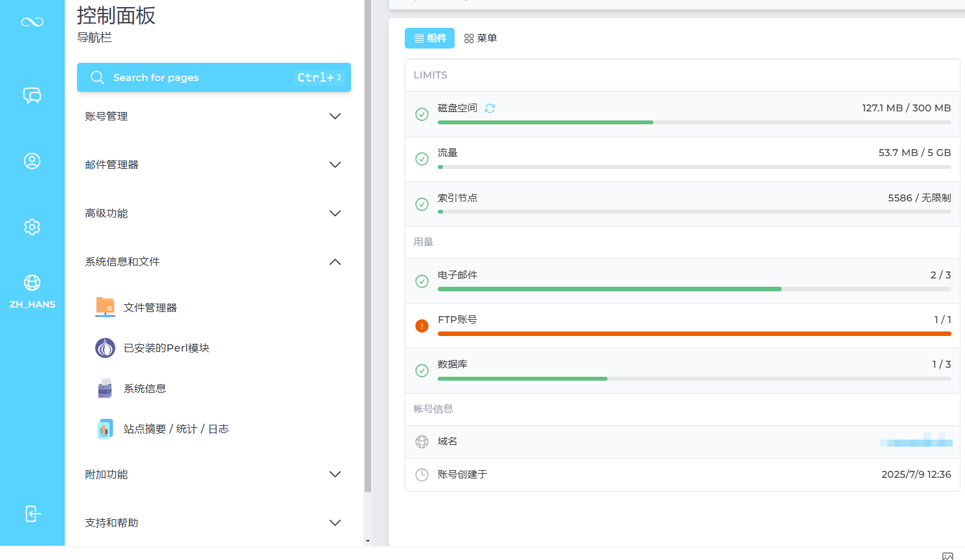Click the ZH_HANS language globe icon

coord(32,282)
